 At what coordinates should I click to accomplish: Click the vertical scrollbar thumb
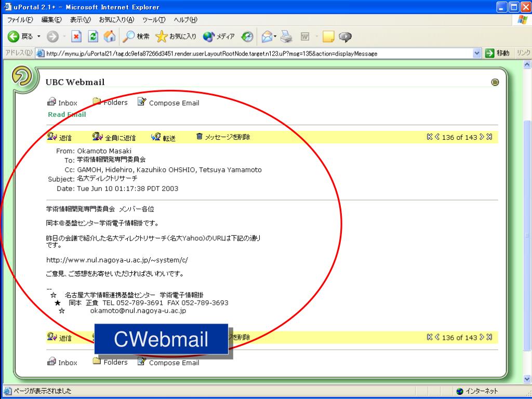(x=527, y=235)
